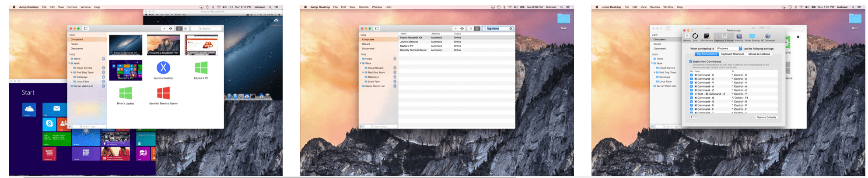
Task: Click the Serenity Terminal Server red Windows icon
Action: point(163,93)
